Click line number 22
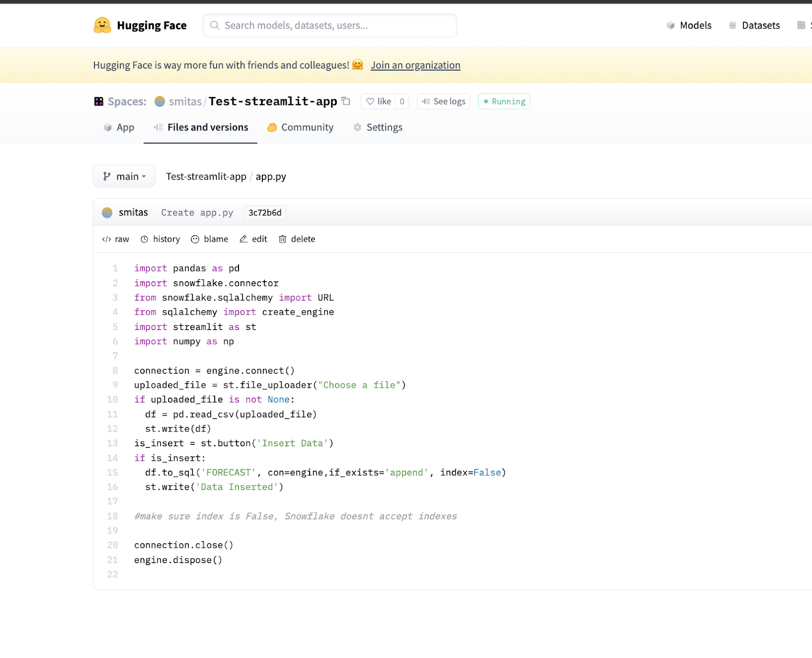 tap(112, 574)
